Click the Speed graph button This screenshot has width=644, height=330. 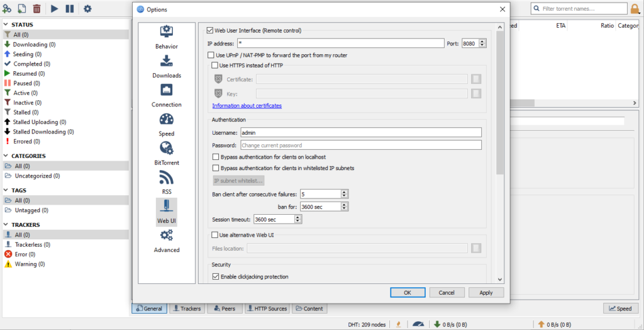point(621,308)
